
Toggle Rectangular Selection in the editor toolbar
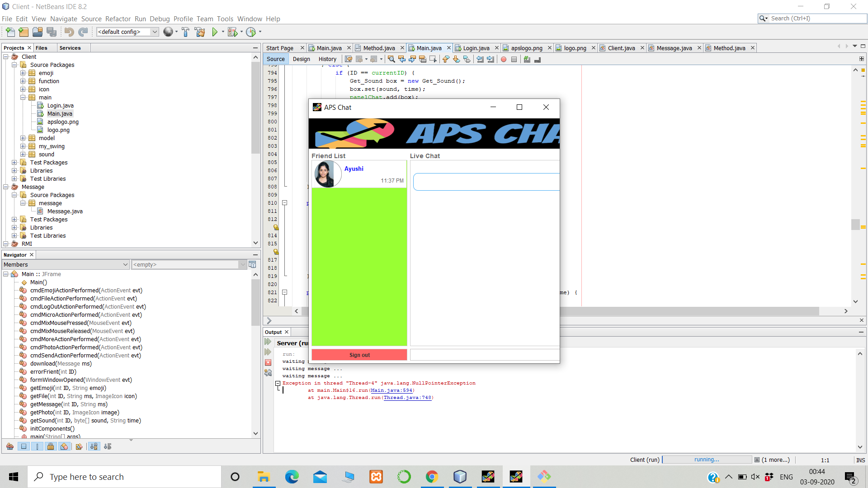click(433, 59)
